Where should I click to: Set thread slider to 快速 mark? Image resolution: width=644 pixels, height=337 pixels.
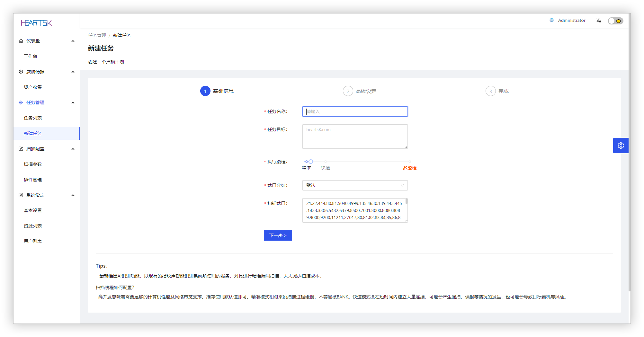pyautogui.click(x=326, y=162)
